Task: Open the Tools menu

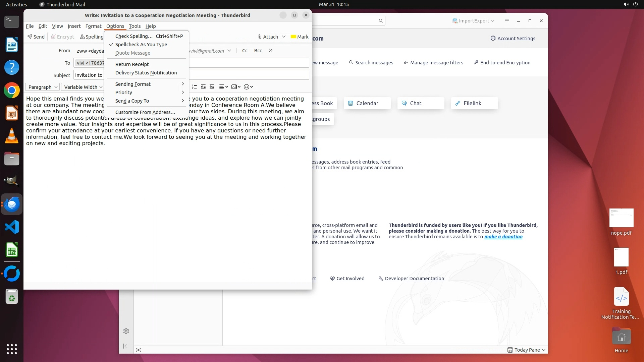Action: coord(135,26)
